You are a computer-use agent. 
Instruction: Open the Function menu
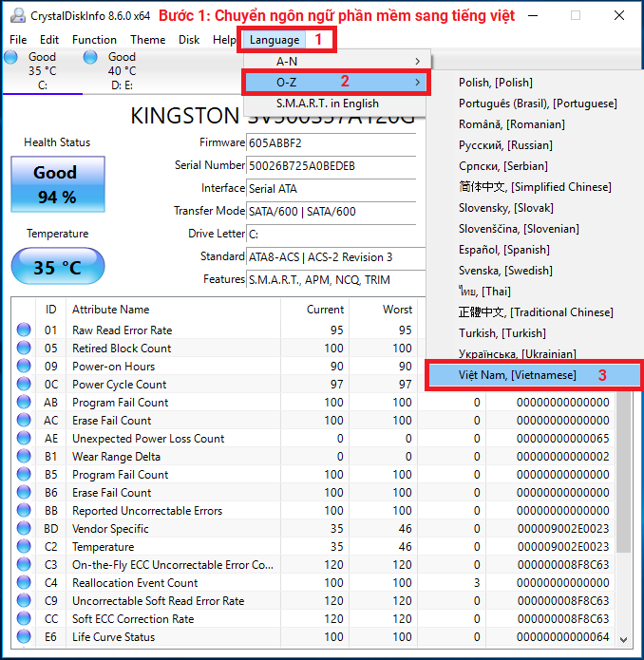pyautogui.click(x=94, y=40)
